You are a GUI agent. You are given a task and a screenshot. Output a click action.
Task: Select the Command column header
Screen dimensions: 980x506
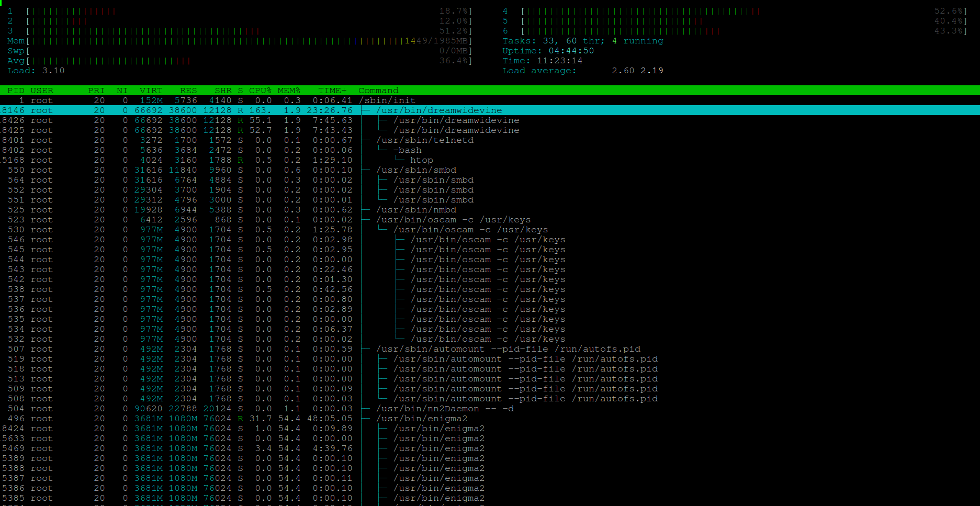point(378,91)
